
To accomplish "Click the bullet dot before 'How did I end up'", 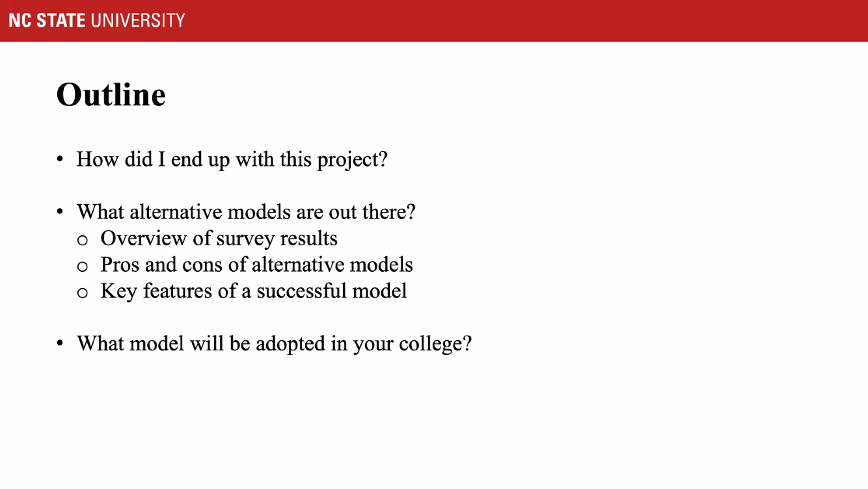I will (x=60, y=159).
